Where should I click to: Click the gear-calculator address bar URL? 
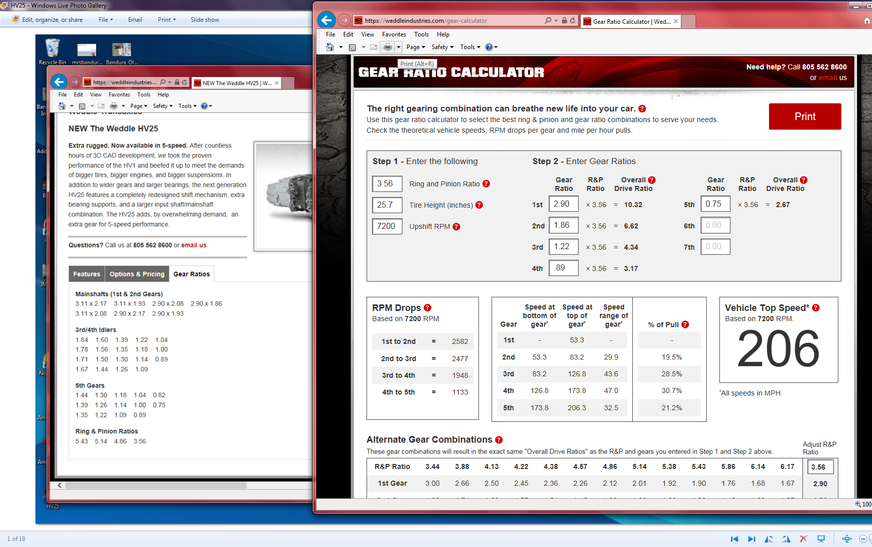(426, 21)
